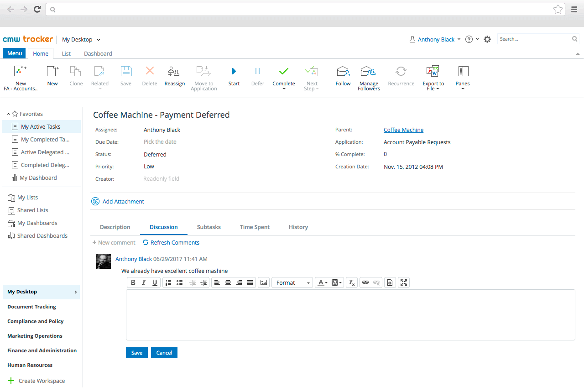Viewport: 584px width, 392px height.
Task: Switch to the History tab
Action: (x=298, y=227)
